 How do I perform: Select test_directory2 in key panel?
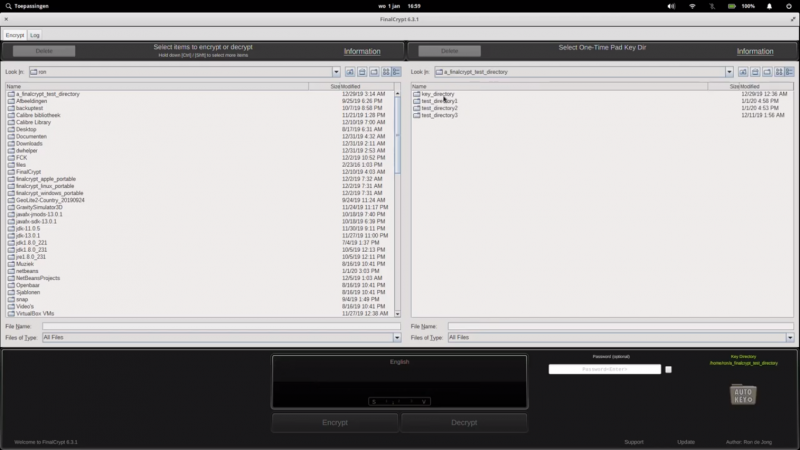click(x=439, y=108)
